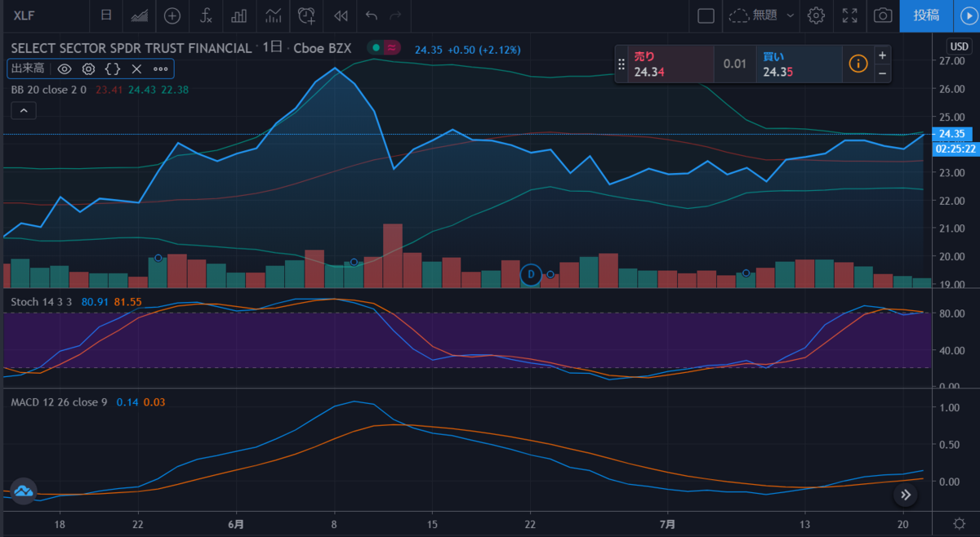Hide the 出来高 volume indicator with the eye
The image size is (980, 537).
pyautogui.click(x=65, y=69)
